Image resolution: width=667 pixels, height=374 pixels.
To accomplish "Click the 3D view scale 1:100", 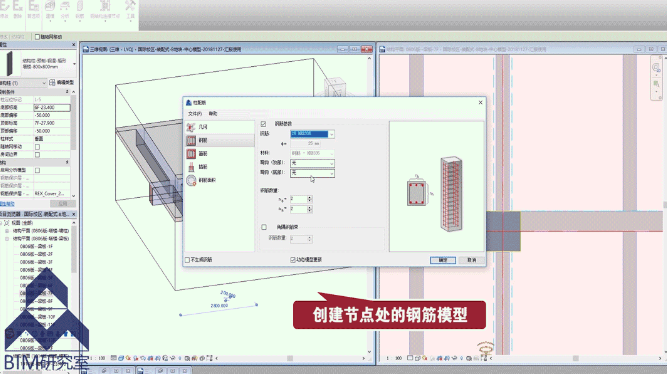I will (x=97, y=358).
